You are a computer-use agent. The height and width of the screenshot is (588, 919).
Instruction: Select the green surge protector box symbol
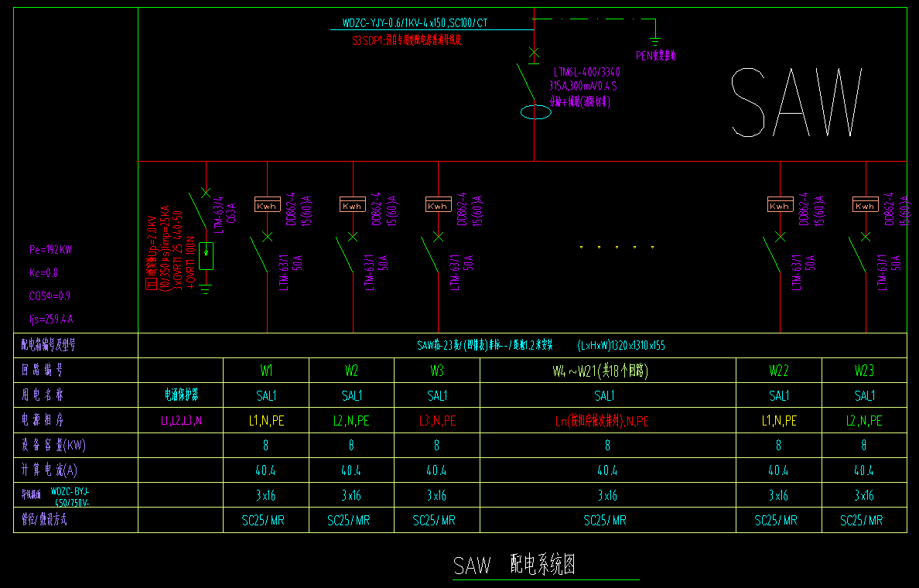click(206, 256)
